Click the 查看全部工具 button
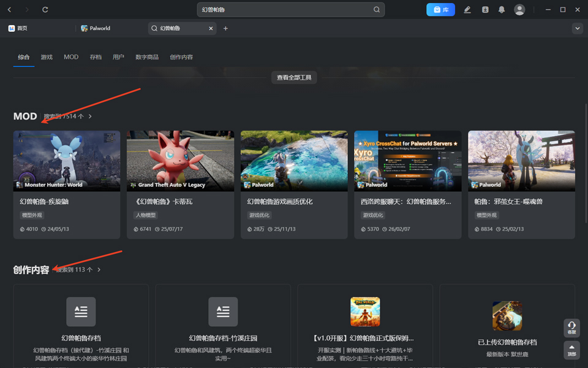This screenshot has width=588, height=368. [294, 77]
